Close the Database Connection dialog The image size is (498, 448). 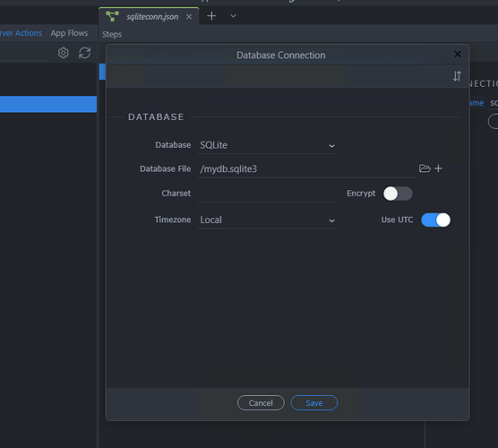pos(458,55)
